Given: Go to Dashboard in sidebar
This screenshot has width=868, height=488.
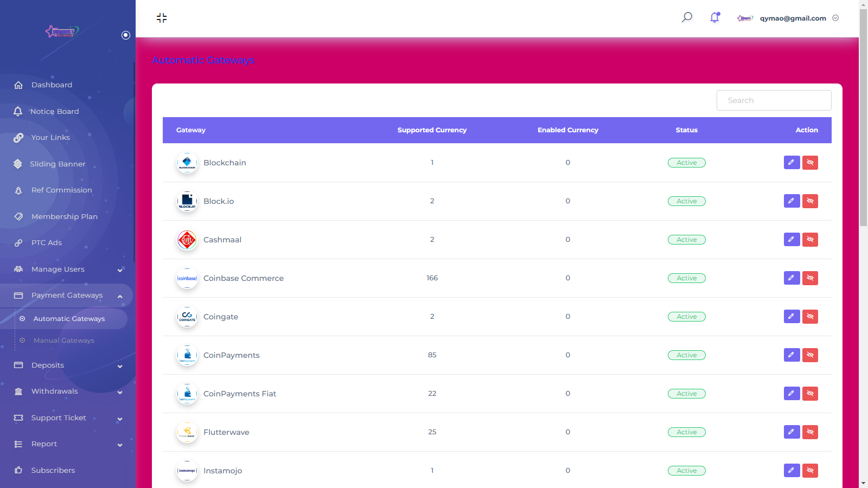Looking at the screenshot, I should click(x=52, y=85).
